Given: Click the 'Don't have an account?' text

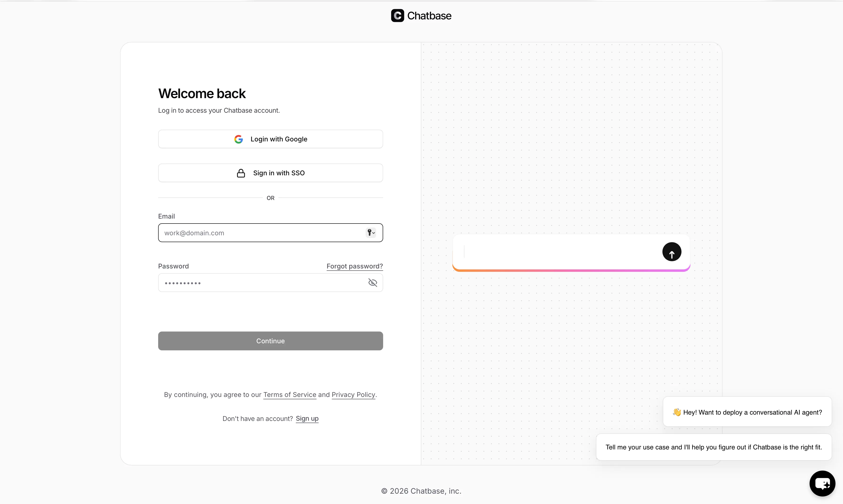Looking at the screenshot, I should 257,419.
